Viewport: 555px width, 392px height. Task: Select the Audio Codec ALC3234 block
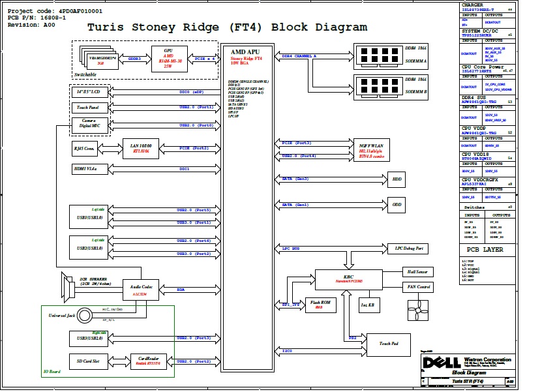tap(140, 290)
